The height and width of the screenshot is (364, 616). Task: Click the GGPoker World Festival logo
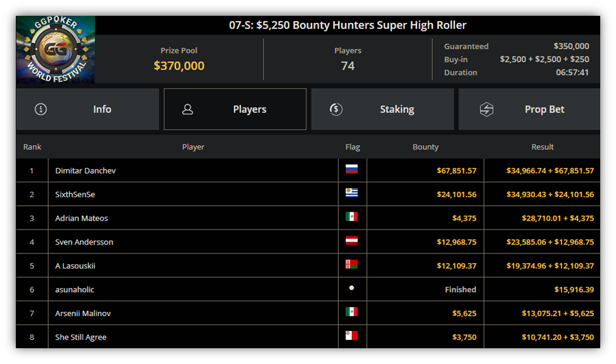click(55, 50)
